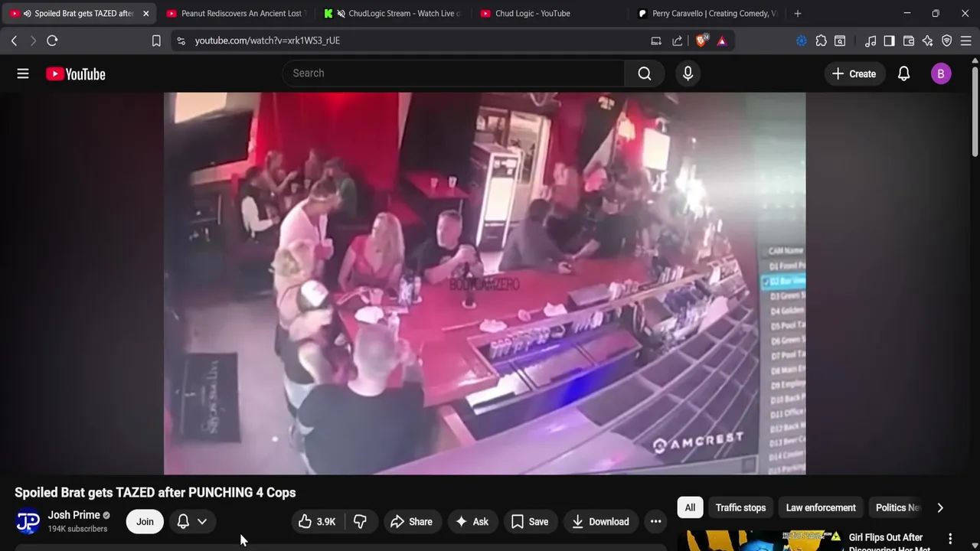
Task: Save the video to a playlist
Action: [x=530, y=522]
